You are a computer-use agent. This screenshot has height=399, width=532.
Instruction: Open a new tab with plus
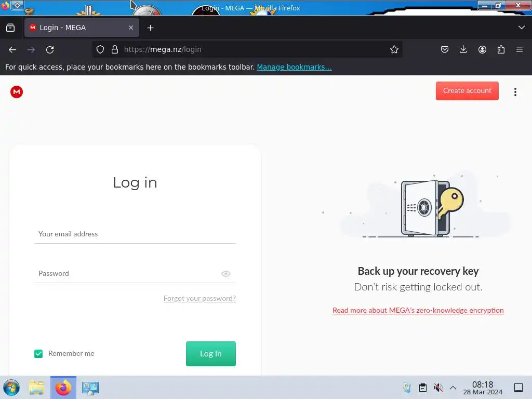(150, 28)
